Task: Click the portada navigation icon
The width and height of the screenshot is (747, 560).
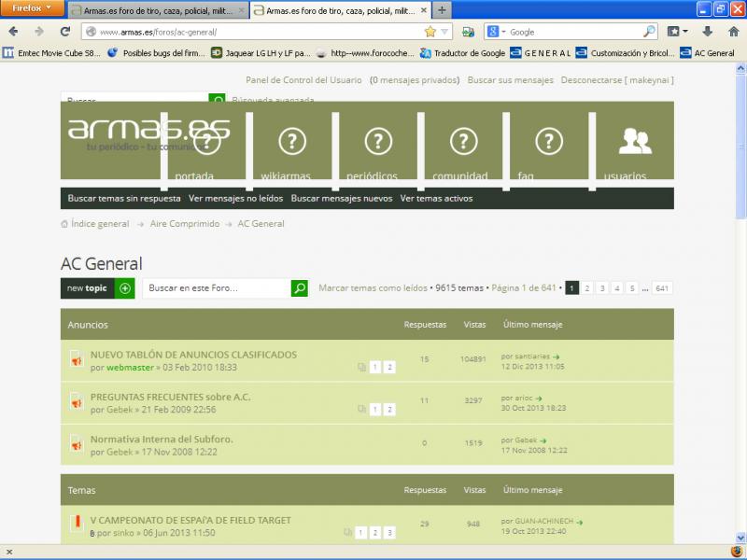Action: [x=206, y=142]
